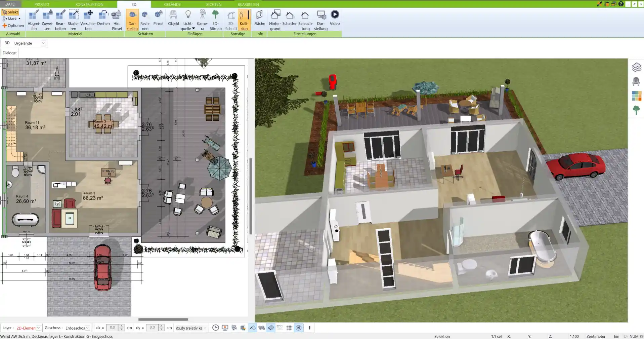Insert a Kamera
This screenshot has width=644, height=339.
pyautogui.click(x=202, y=20)
